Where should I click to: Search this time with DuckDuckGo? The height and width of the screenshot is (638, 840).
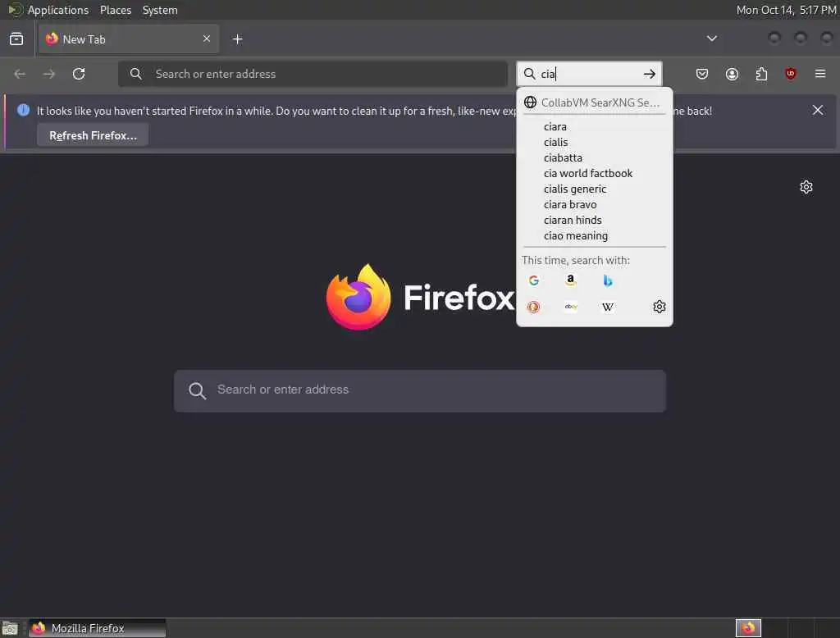click(x=533, y=307)
